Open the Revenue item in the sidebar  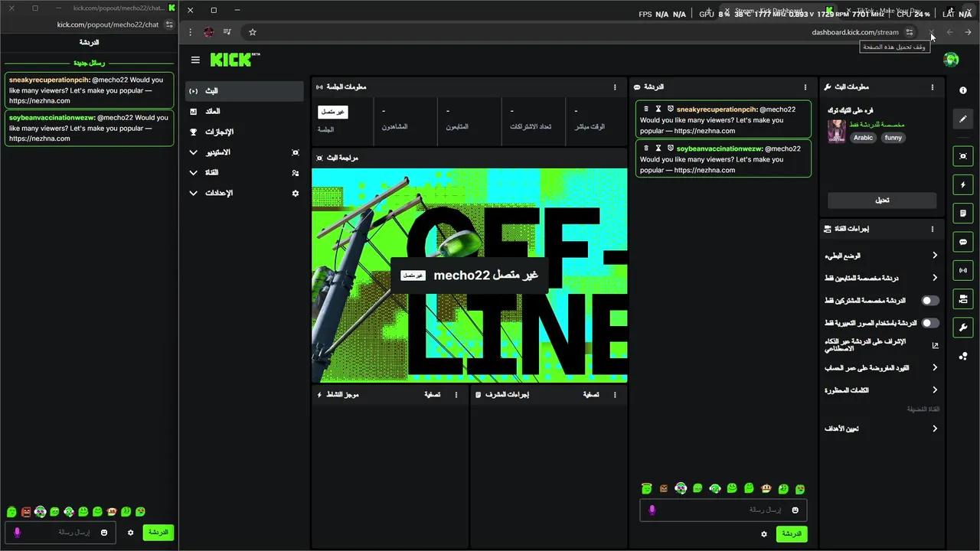tap(245, 112)
